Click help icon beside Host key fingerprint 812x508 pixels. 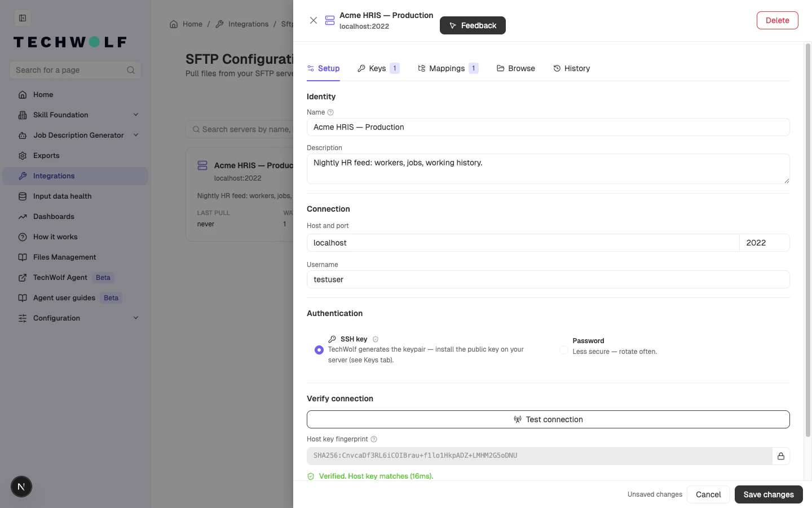click(374, 439)
